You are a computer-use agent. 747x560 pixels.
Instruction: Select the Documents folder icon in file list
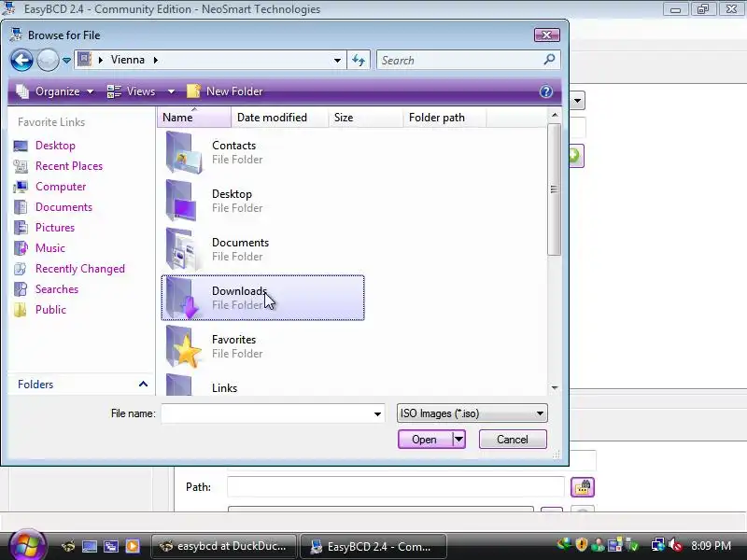(x=183, y=249)
